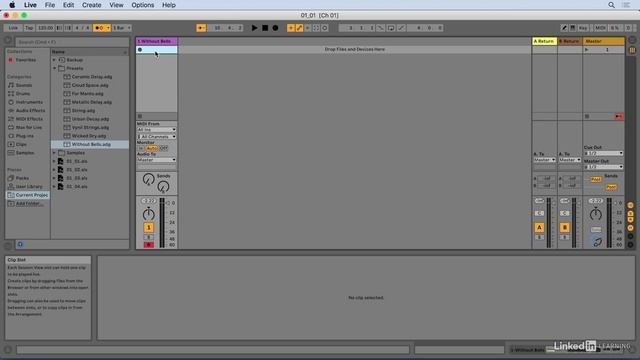Toggle track 1 activator button
640x360 pixels.
[x=149, y=227]
